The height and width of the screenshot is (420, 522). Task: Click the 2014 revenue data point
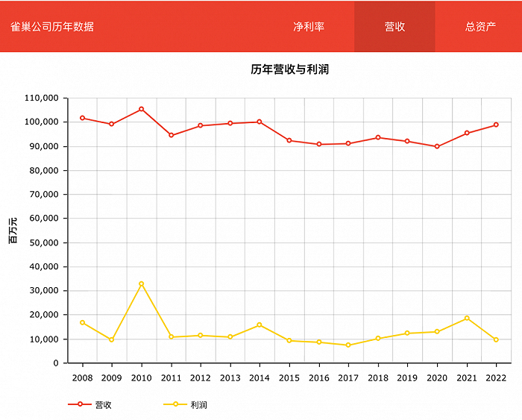260,122
